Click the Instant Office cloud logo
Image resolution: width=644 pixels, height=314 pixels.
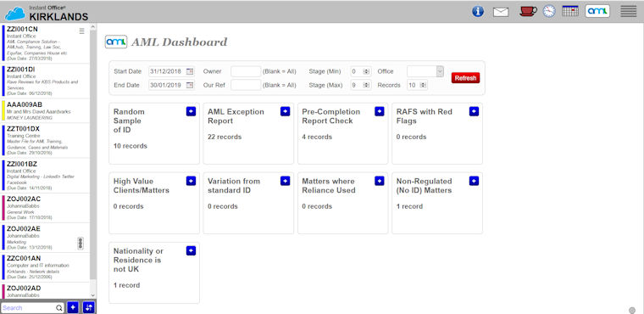point(15,14)
